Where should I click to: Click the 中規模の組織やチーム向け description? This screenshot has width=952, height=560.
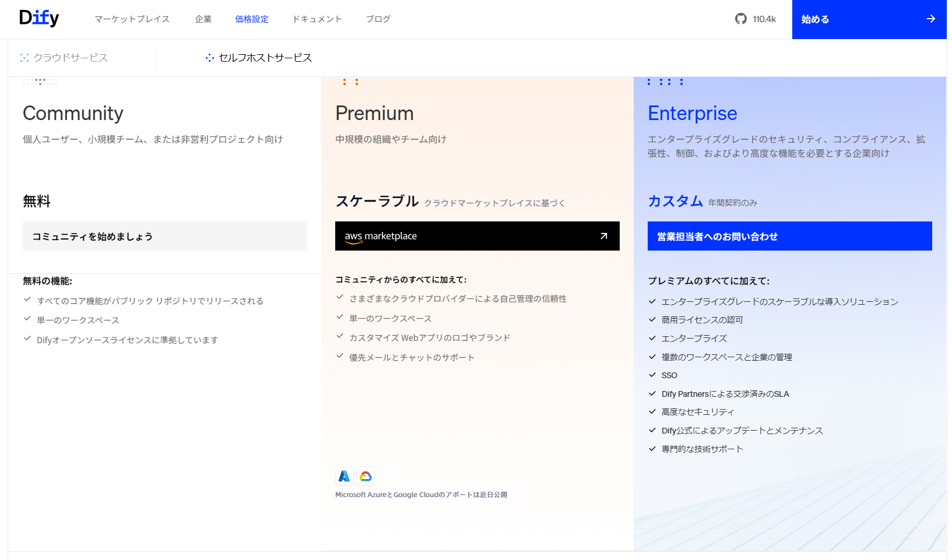click(391, 139)
